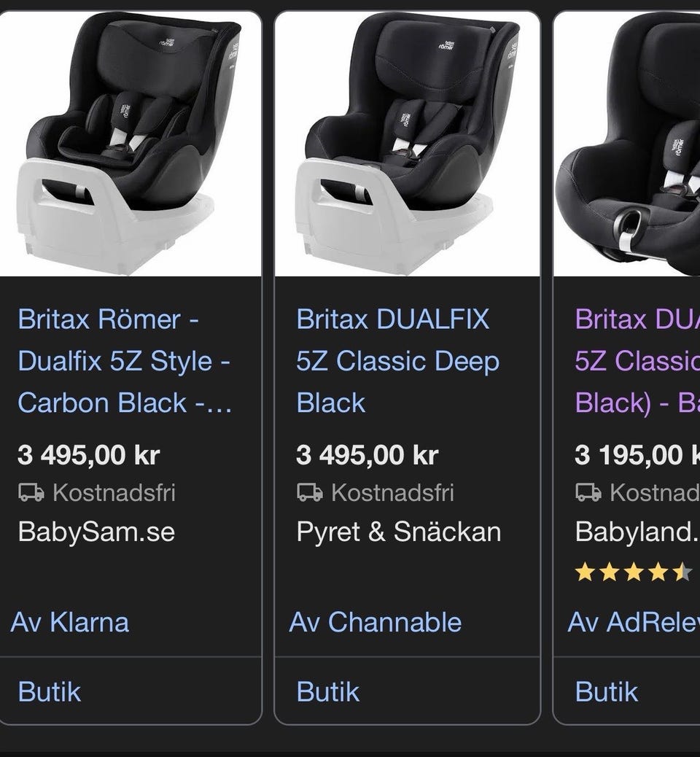
Task: Open the DUALFIX 5Z Classic Deep Black image
Action: (x=407, y=144)
